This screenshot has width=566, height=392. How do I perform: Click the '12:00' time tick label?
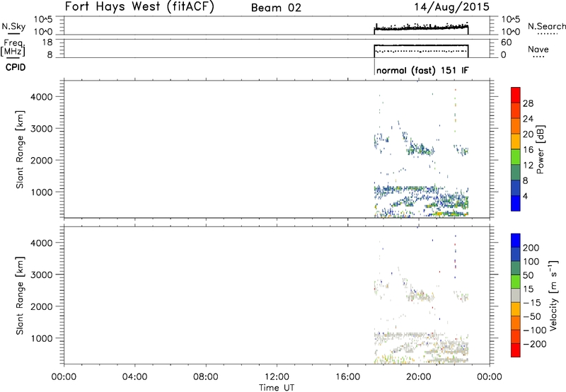click(x=277, y=377)
